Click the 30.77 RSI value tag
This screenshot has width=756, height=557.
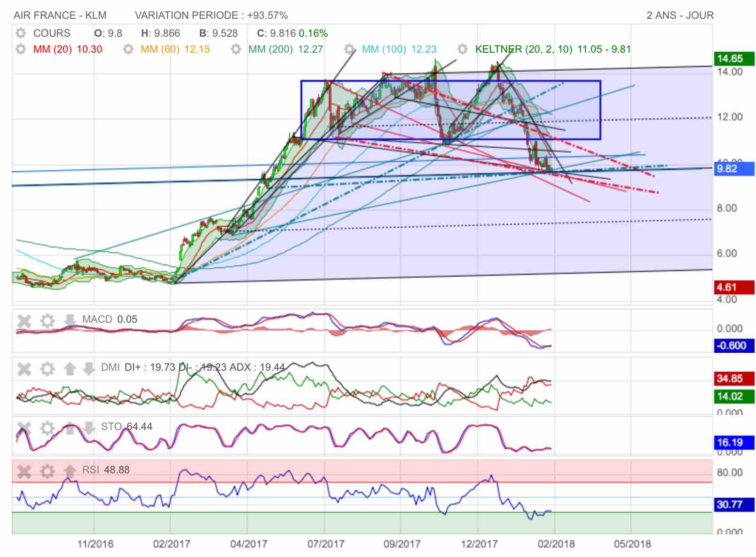point(734,504)
